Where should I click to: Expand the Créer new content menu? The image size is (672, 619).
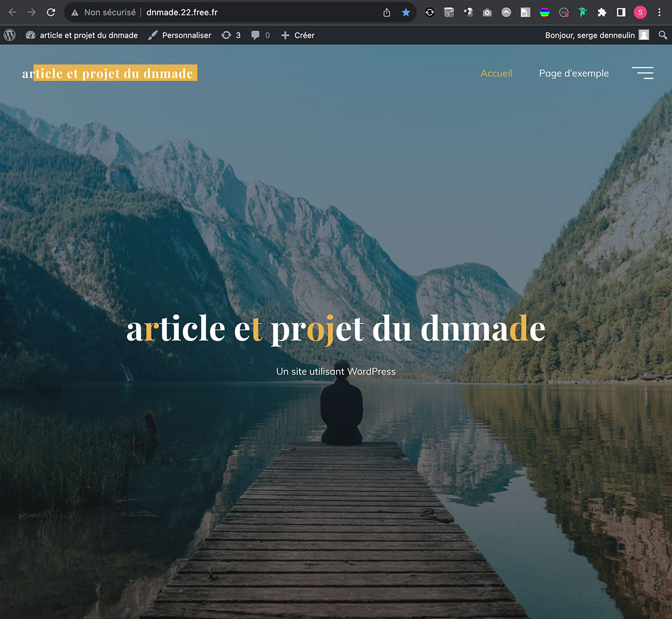(298, 35)
